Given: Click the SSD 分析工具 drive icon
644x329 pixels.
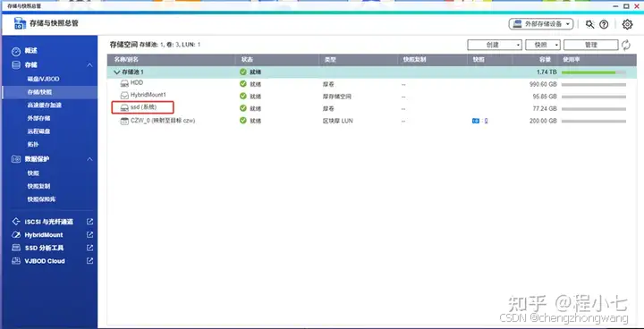Looking at the screenshot, I should [x=16, y=248].
